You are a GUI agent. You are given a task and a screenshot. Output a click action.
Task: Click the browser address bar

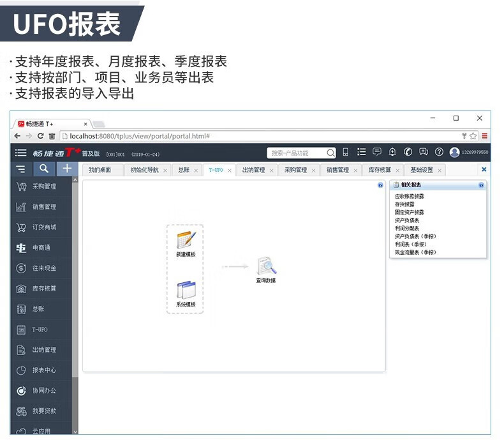pos(260,136)
